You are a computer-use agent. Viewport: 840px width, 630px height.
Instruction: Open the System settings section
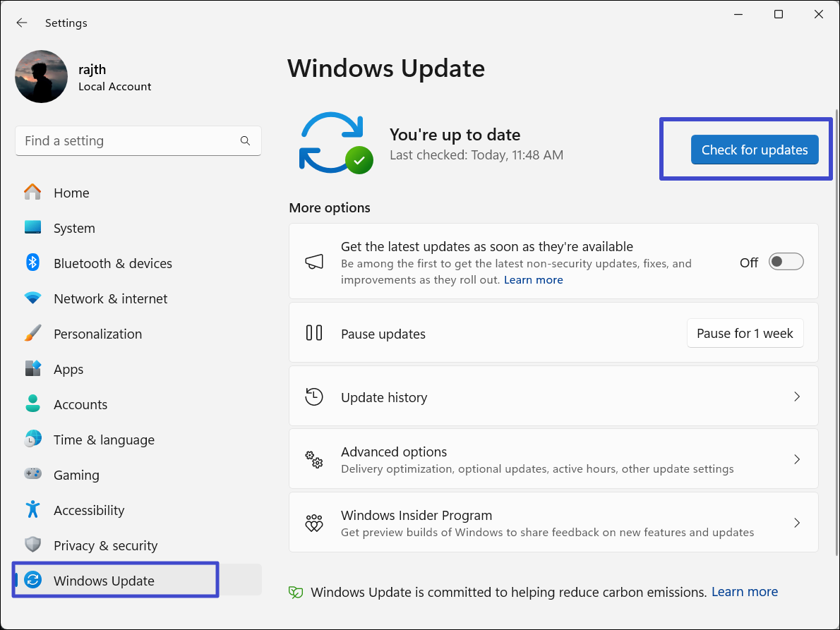click(74, 228)
